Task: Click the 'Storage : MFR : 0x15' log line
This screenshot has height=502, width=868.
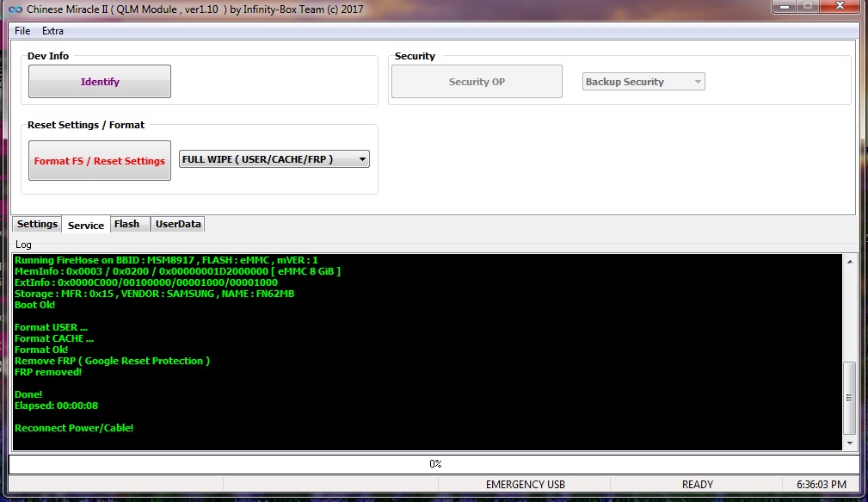Action: (155, 294)
